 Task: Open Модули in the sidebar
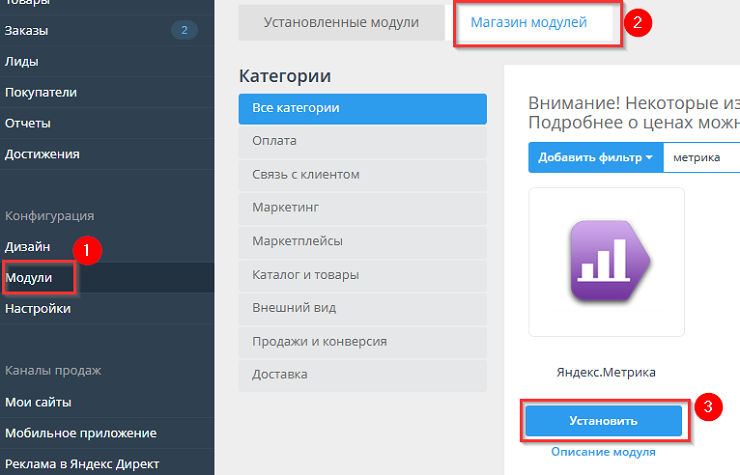click(x=29, y=278)
